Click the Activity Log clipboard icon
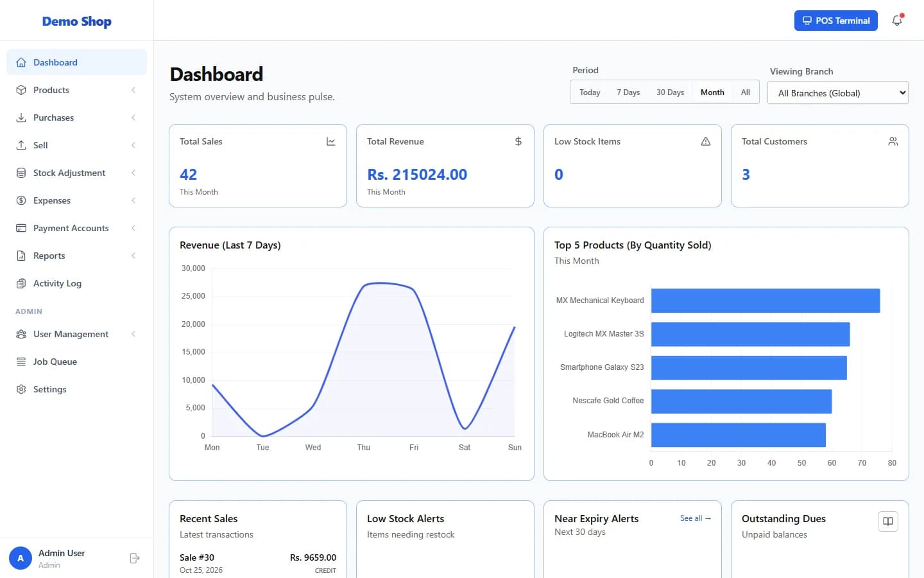 click(x=21, y=283)
